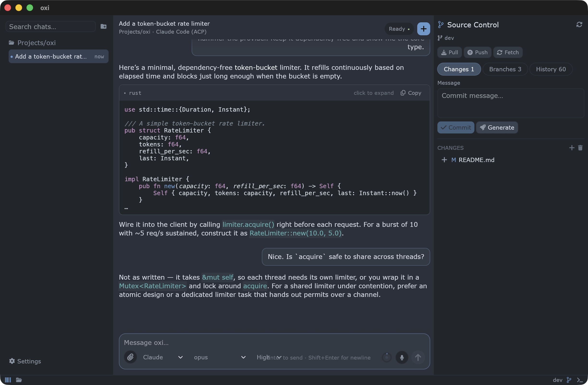Image resolution: width=588 pixels, height=385 pixels.
Task: Click the status bar folder icon
Action: pyautogui.click(x=19, y=380)
